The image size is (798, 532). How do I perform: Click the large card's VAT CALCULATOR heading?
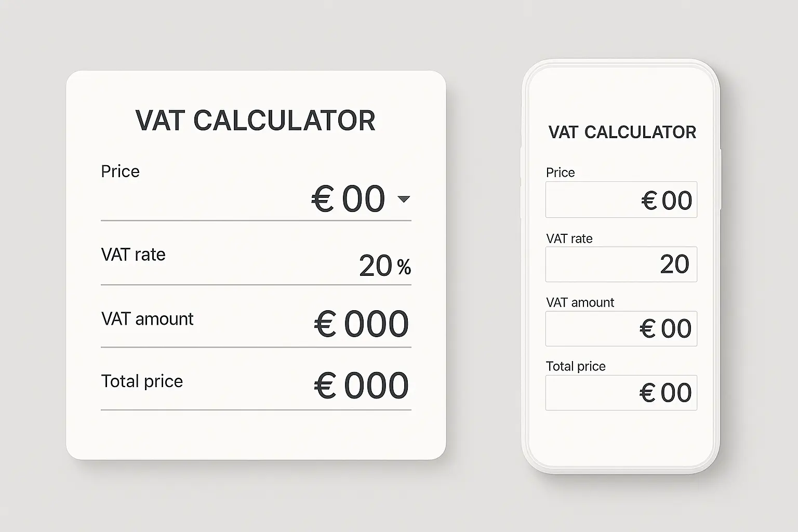coord(255,121)
